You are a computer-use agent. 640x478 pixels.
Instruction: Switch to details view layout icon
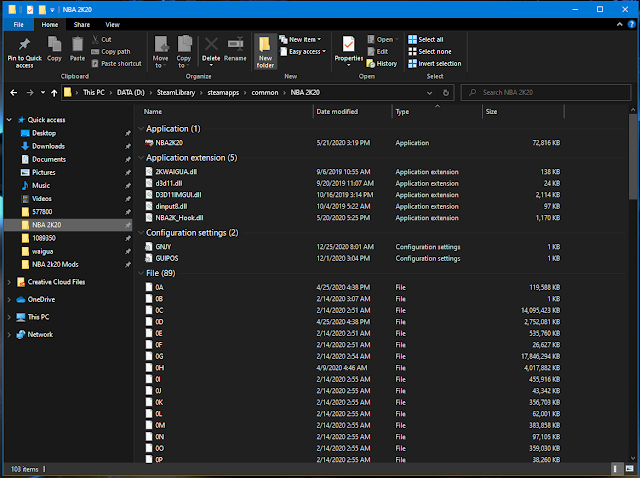click(x=615, y=469)
